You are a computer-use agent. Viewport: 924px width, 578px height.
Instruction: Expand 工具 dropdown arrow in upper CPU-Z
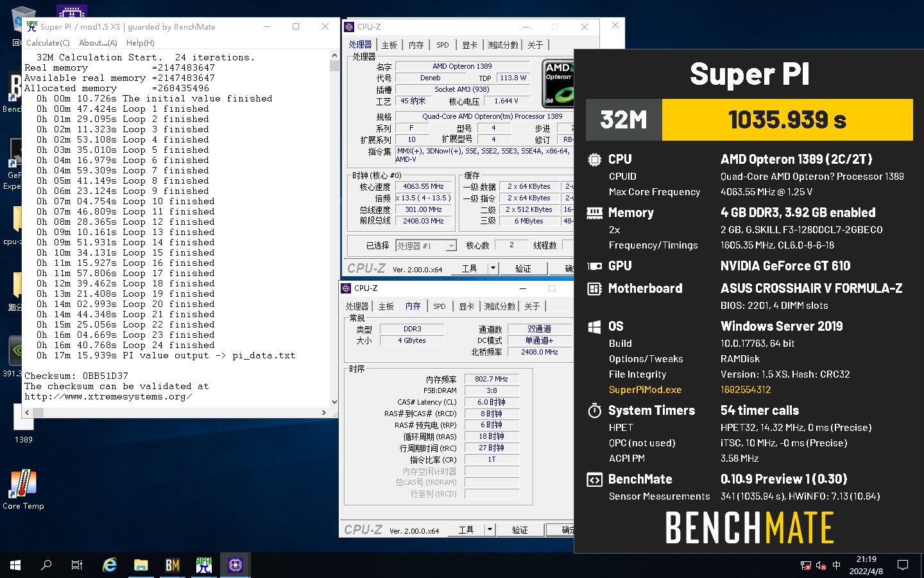[x=493, y=268]
